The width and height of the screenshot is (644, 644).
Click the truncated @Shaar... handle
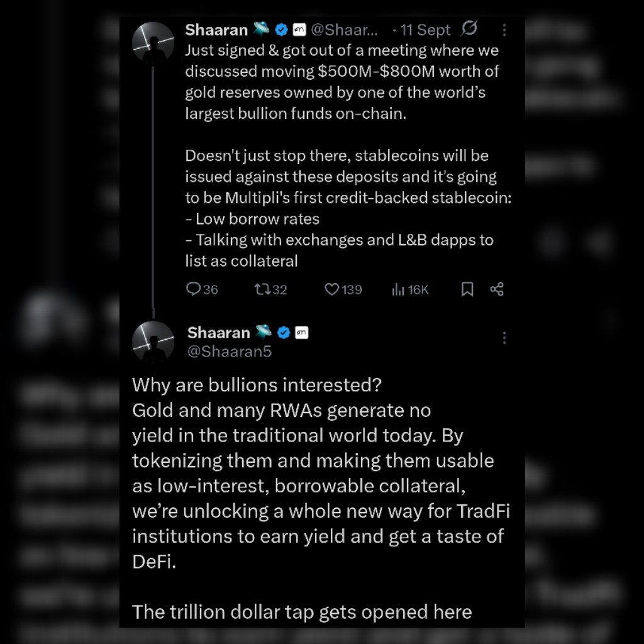[344, 30]
